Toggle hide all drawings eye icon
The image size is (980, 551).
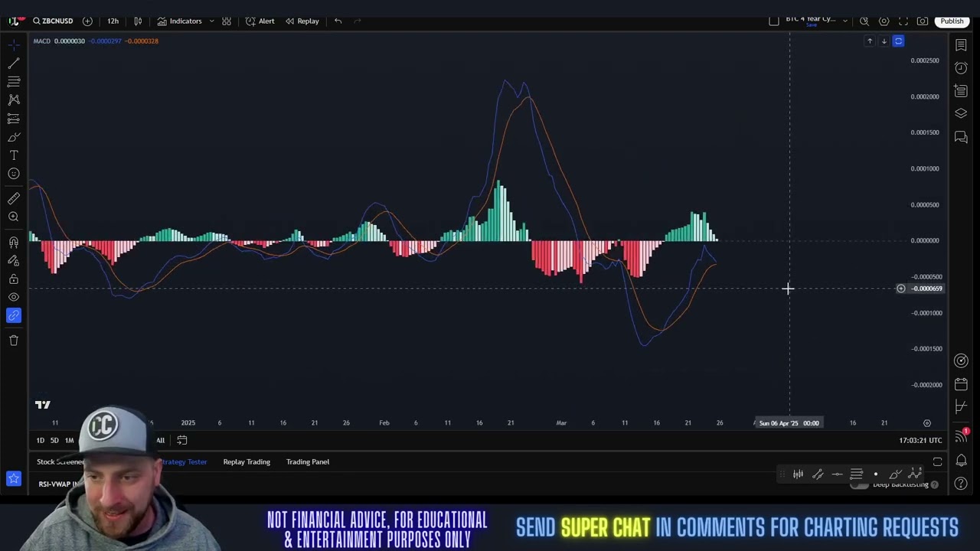[14, 297]
